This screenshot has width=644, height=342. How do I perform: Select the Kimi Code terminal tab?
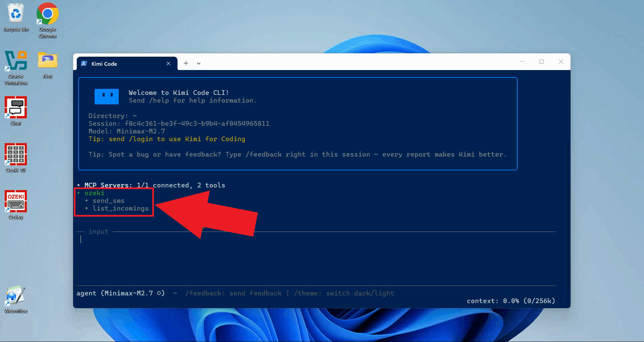tap(127, 63)
